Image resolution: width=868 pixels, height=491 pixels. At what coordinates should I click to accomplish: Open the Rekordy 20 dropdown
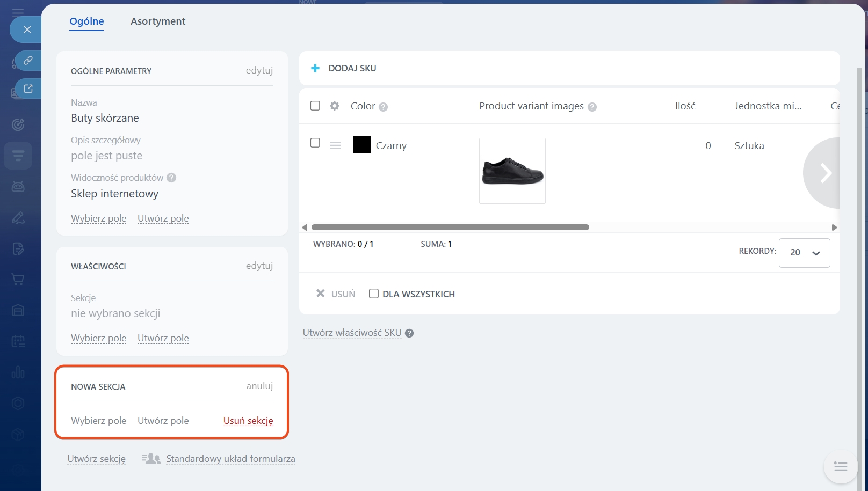coord(804,253)
